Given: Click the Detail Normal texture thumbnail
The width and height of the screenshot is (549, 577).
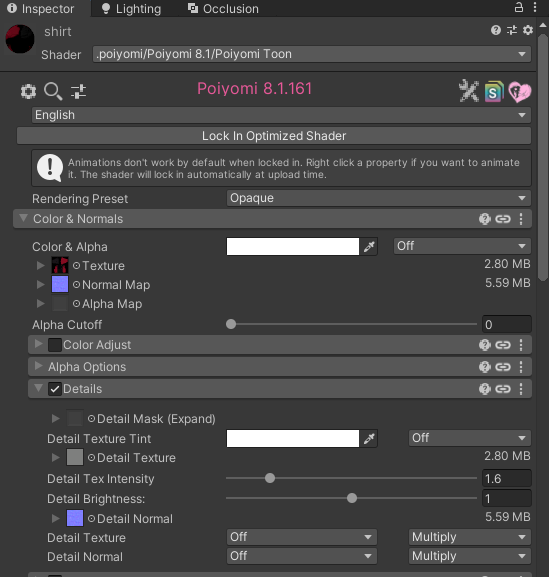Looking at the screenshot, I should tap(75, 518).
